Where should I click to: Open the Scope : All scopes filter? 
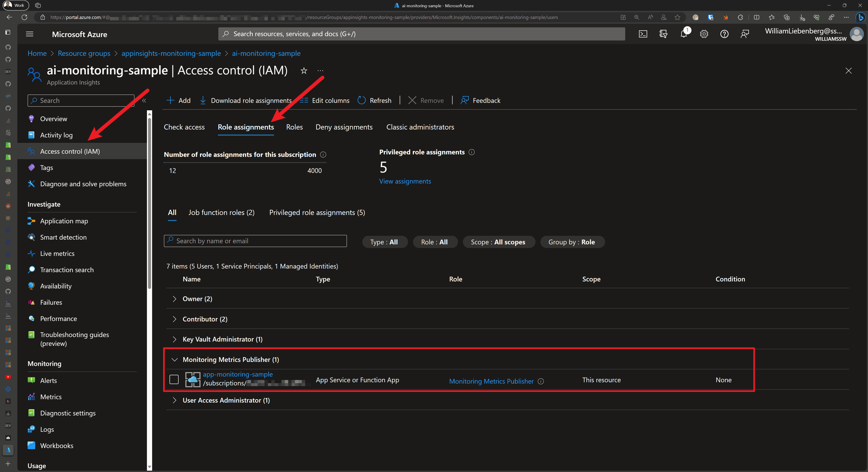point(498,242)
